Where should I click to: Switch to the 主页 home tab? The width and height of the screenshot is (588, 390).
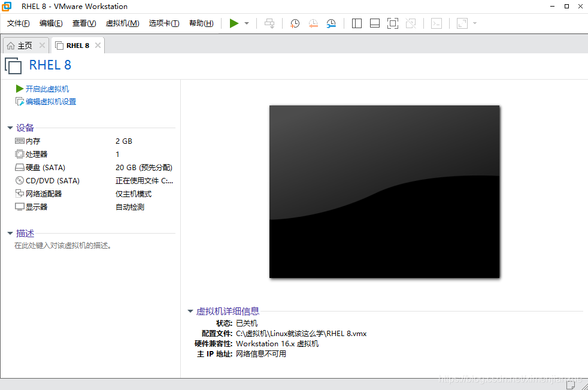pos(24,44)
